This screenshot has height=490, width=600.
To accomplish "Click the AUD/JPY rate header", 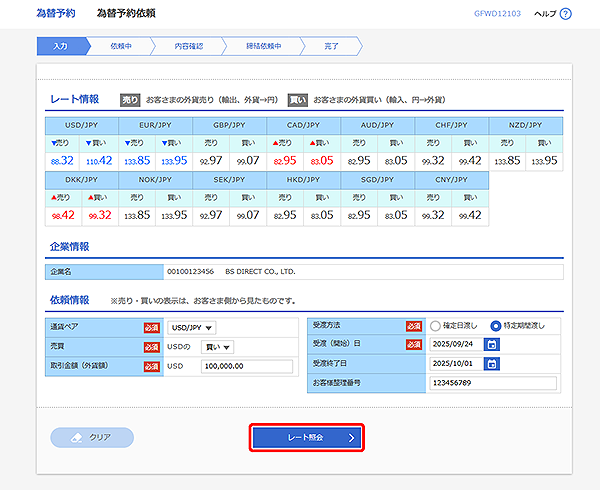I will (x=377, y=125).
